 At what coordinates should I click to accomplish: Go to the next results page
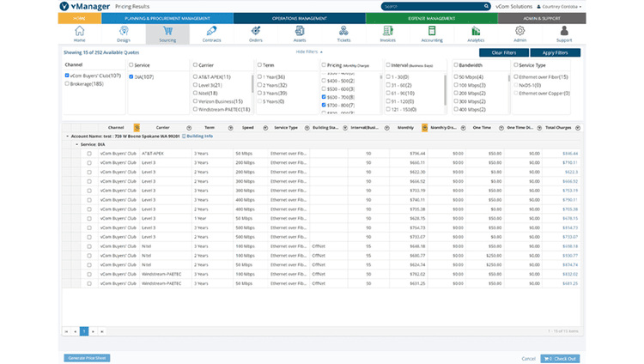point(94,331)
